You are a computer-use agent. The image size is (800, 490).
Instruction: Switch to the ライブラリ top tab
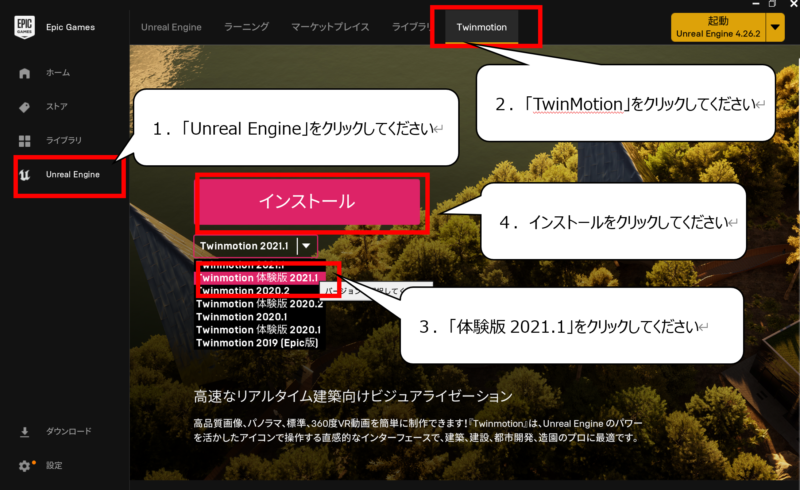tap(411, 27)
